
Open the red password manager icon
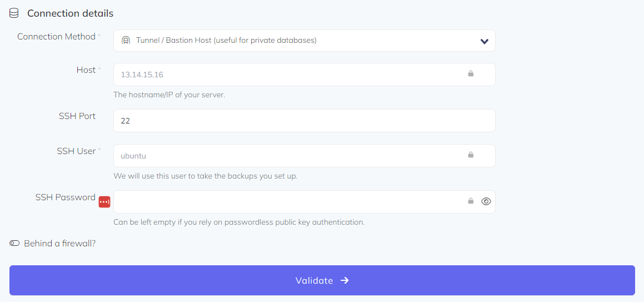[104, 202]
